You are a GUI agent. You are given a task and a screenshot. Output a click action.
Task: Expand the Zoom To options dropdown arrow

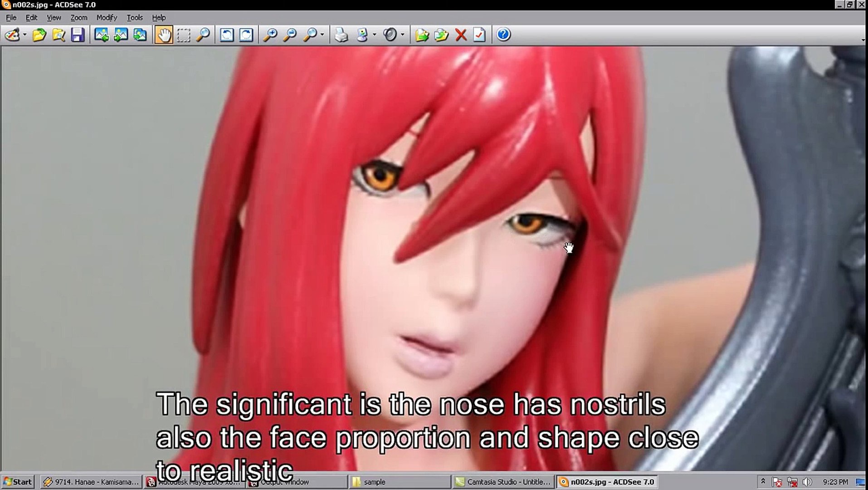(322, 34)
